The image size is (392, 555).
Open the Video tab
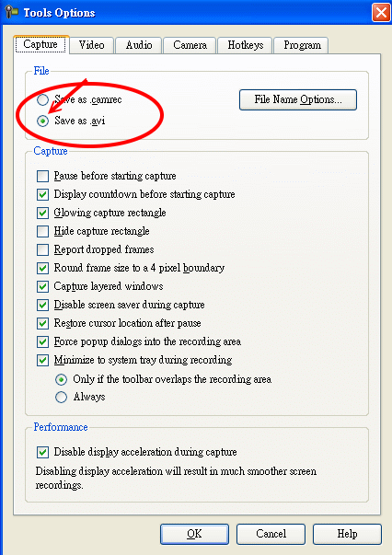pyautogui.click(x=92, y=45)
